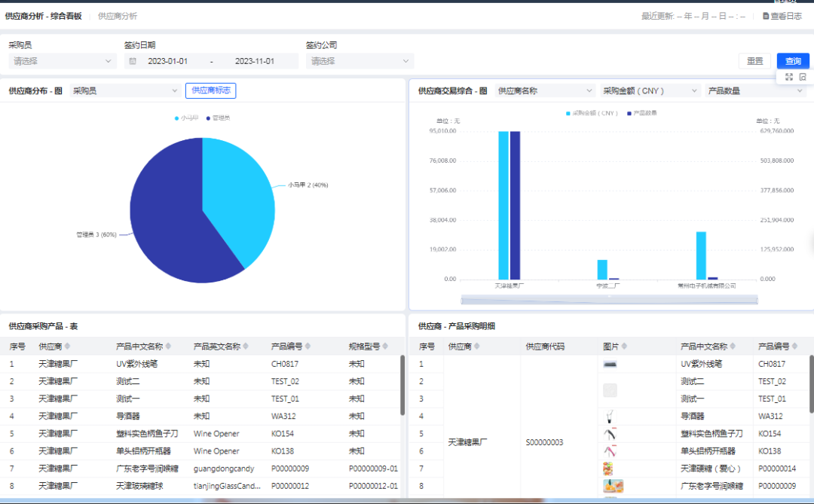
Task: Sort the first table by 产品编号
Action: (x=308, y=347)
